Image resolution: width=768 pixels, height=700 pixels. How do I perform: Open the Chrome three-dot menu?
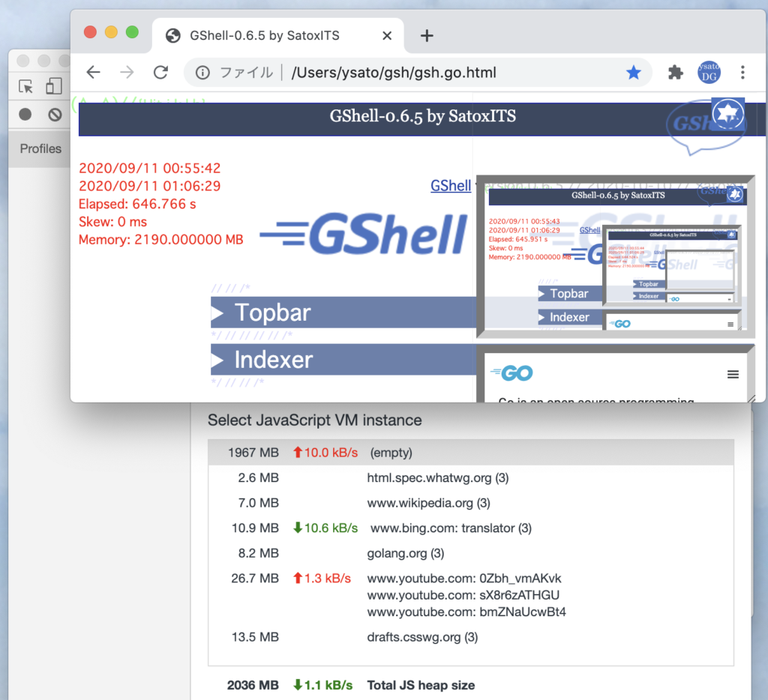pos(742,73)
